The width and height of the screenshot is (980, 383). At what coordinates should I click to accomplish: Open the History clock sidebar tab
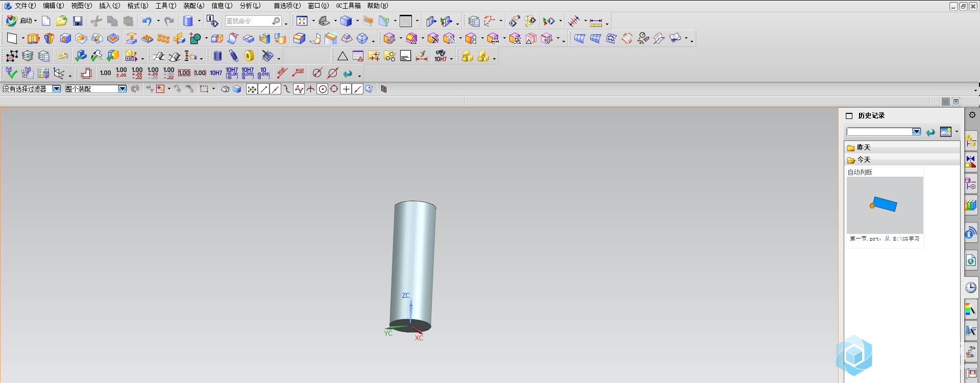971,288
